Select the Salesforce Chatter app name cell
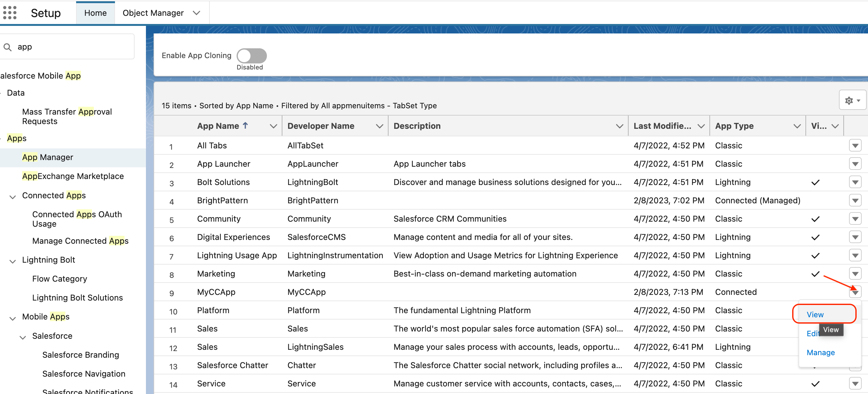Image resolution: width=868 pixels, height=394 pixels. point(232,365)
